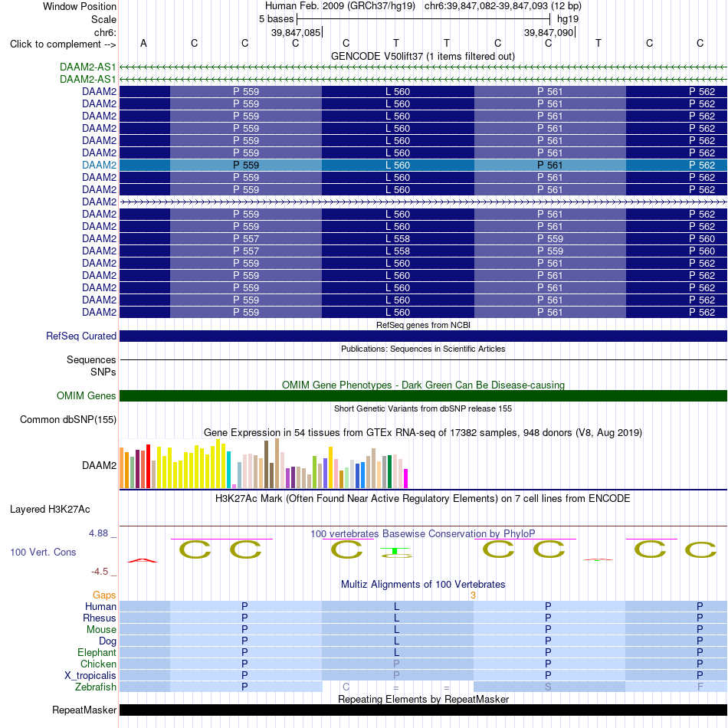This screenshot has width=728, height=728.
Task: Click the Human species label
Action: tap(100, 606)
